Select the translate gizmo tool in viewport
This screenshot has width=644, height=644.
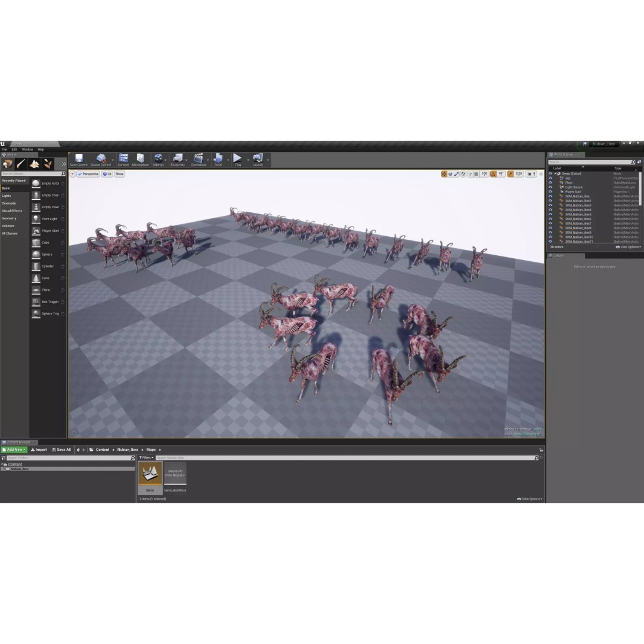(444, 174)
